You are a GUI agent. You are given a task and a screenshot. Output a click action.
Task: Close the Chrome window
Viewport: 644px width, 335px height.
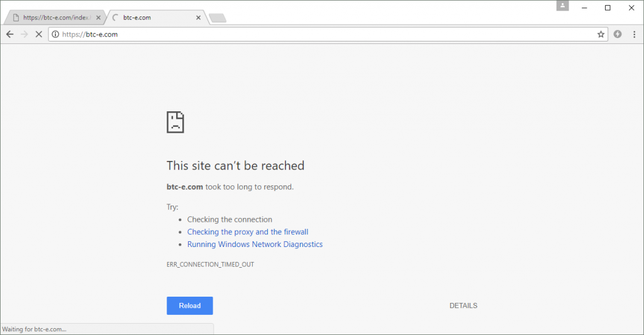coord(631,8)
